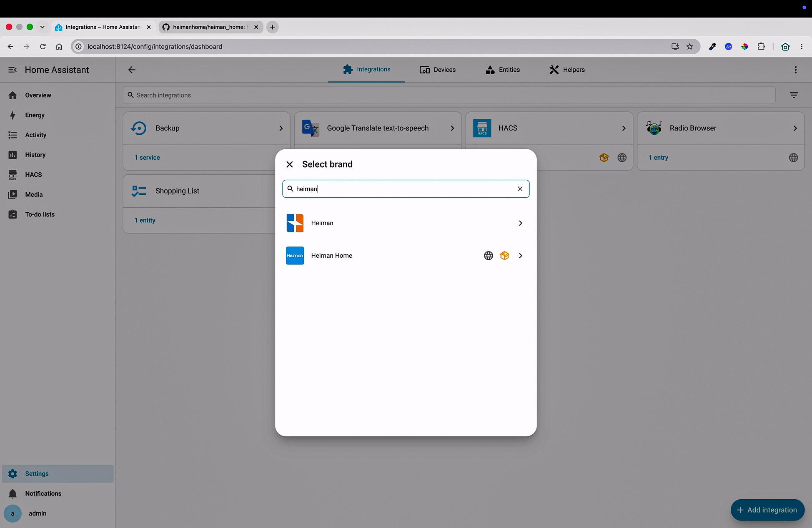Screen dimensions: 812x528
Task: Close the Select brand dialog
Action: [x=290, y=164]
